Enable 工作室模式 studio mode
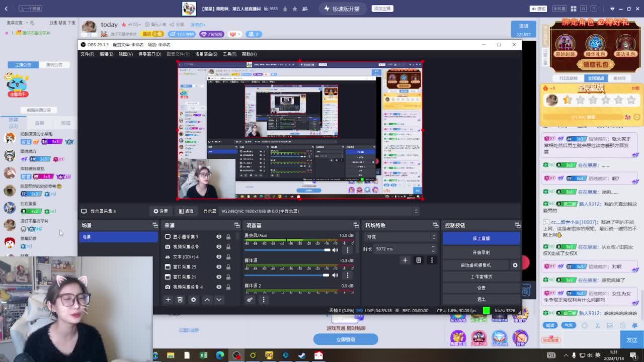Screen dimensions: 644x362 481,277
